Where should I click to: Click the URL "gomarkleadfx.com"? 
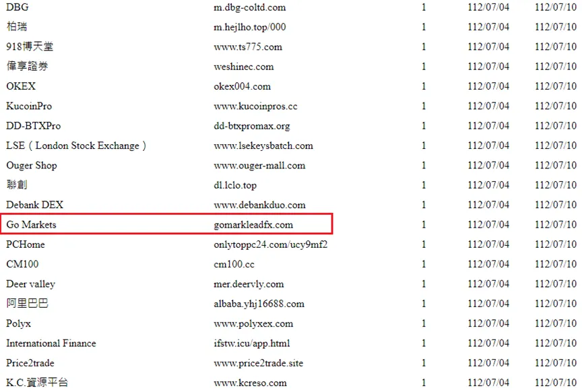[x=253, y=225]
